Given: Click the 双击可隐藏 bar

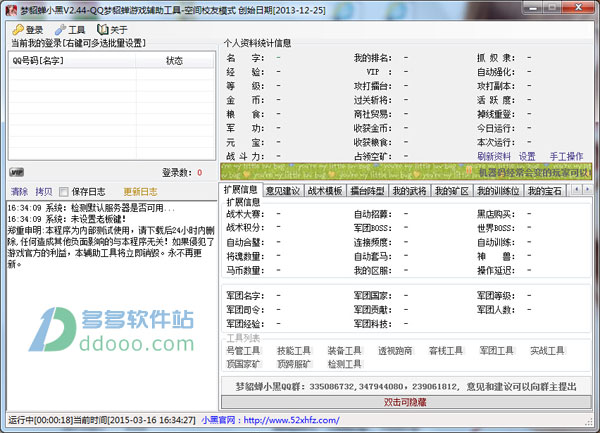Looking at the screenshot, I should point(406,402).
